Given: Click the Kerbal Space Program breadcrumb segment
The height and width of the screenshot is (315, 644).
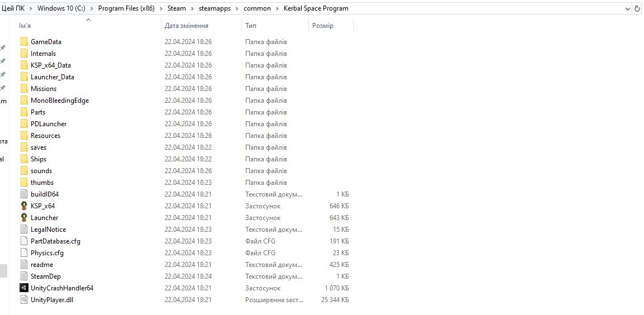Looking at the screenshot, I should [x=316, y=8].
